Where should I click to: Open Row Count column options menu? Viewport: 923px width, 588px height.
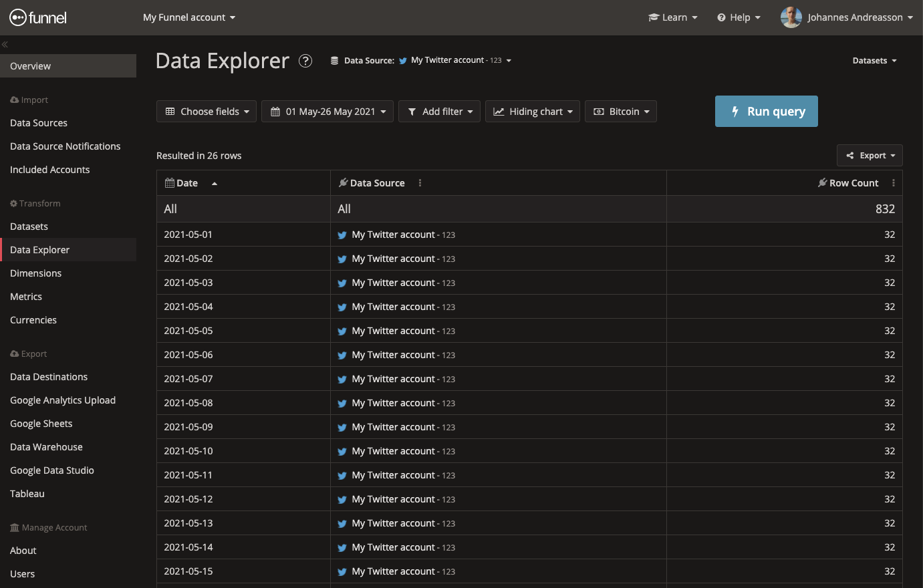(x=893, y=183)
